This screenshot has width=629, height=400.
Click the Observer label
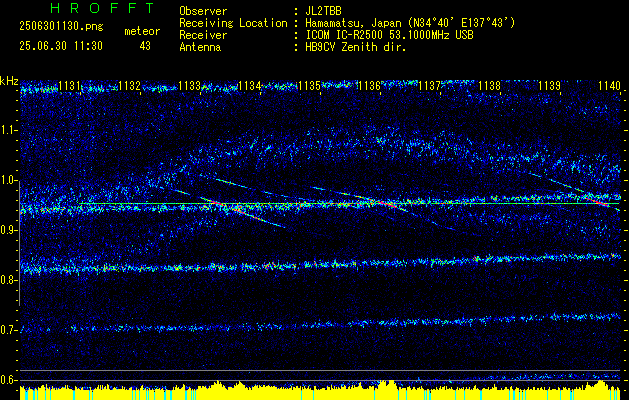(x=203, y=11)
